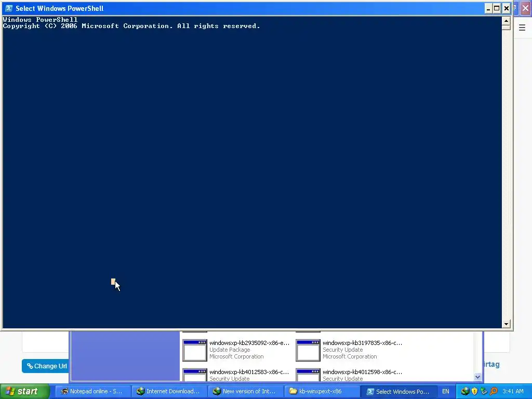Close the background browser window

click(526, 8)
